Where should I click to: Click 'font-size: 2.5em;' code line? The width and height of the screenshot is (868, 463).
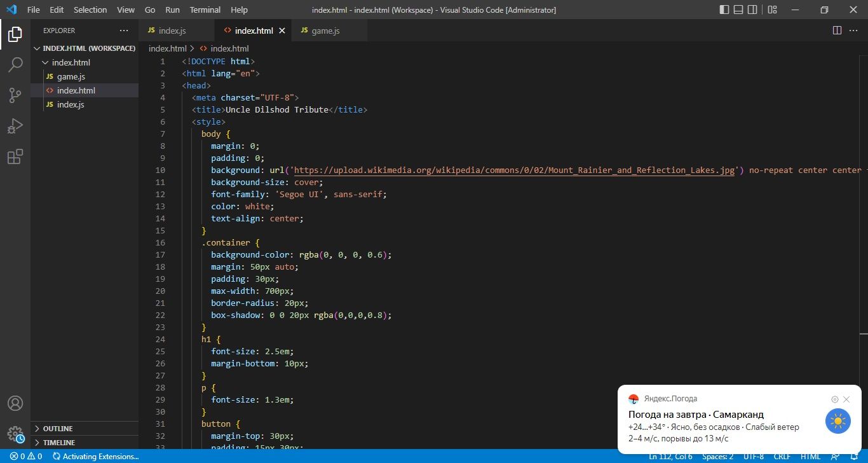[252, 352]
